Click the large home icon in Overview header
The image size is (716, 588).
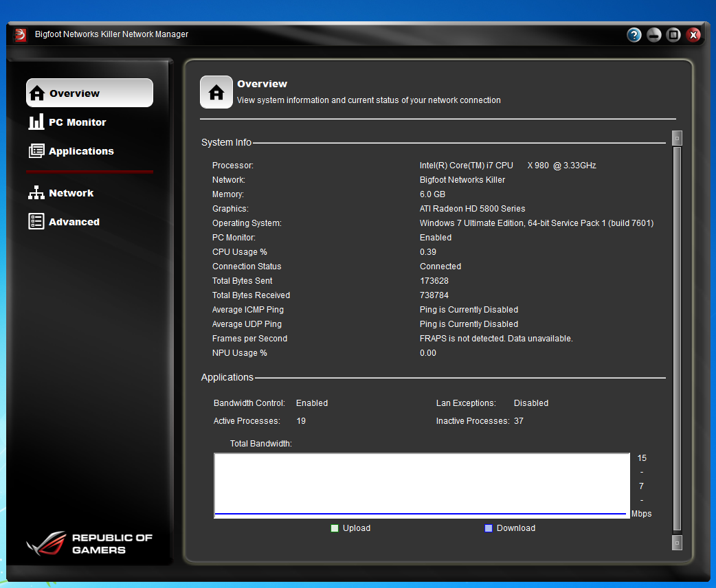[216, 92]
